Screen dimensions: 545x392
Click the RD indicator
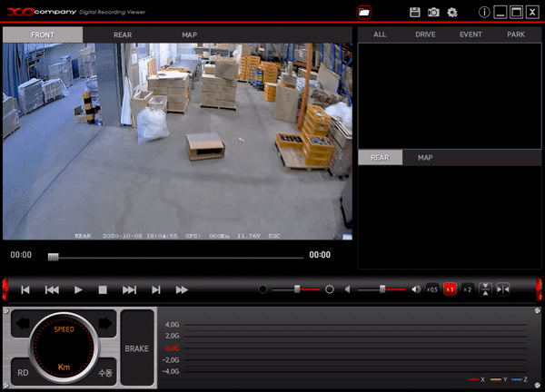pos(23,373)
